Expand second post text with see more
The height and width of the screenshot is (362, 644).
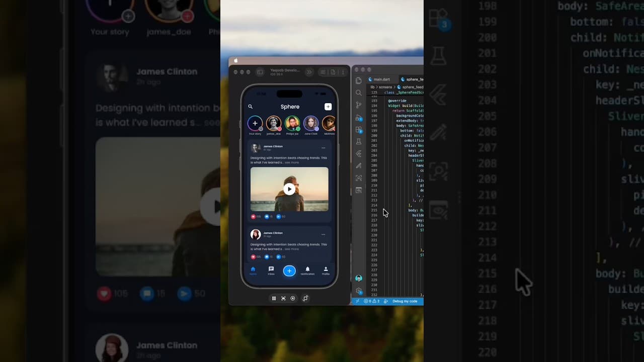pos(292,249)
